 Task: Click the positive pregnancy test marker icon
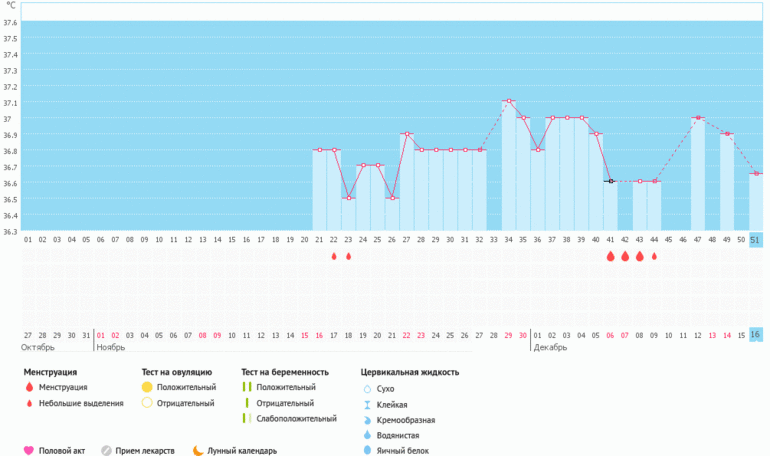(246, 387)
